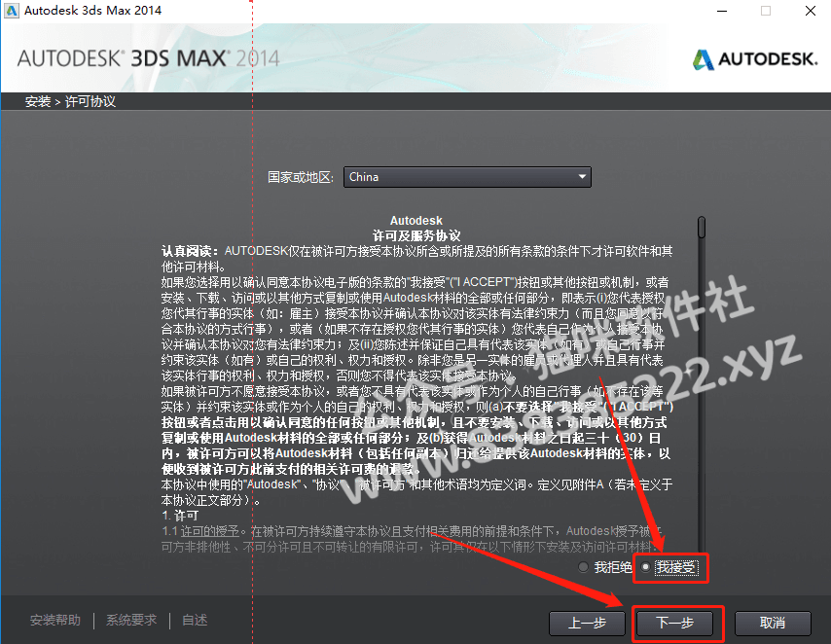This screenshot has height=644, width=831.
Task: Click the 1. 许可 section heading
Action: [180, 516]
